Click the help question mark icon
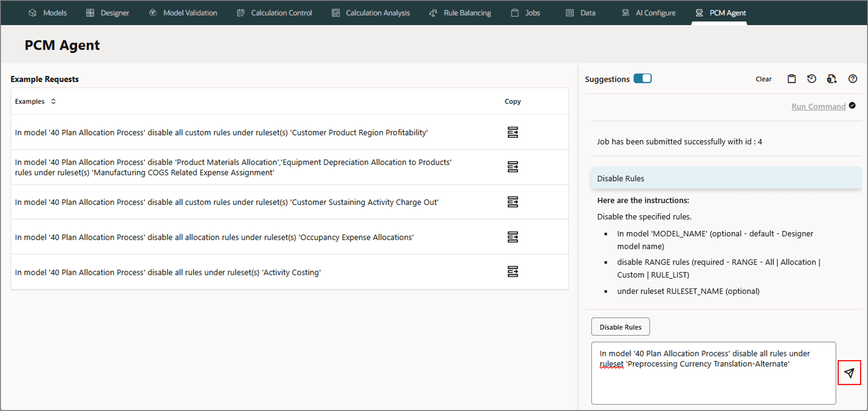Screen dimensions: 868x411 tap(853, 79)
